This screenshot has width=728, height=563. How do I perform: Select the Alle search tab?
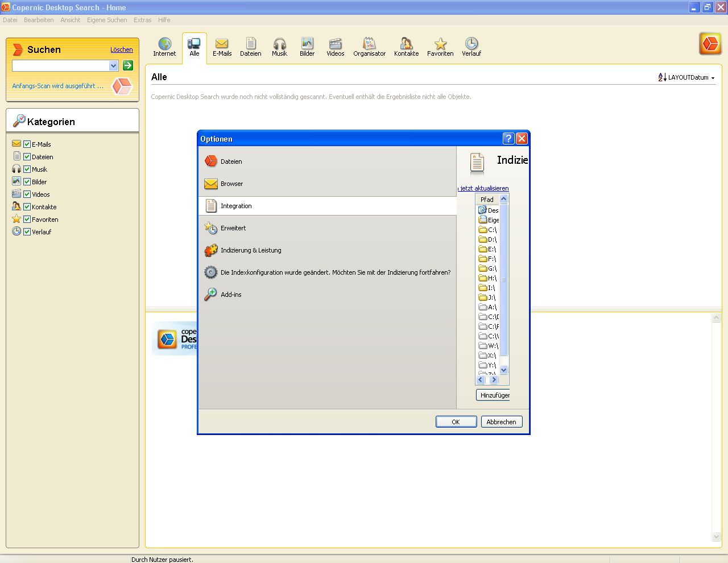195,47
